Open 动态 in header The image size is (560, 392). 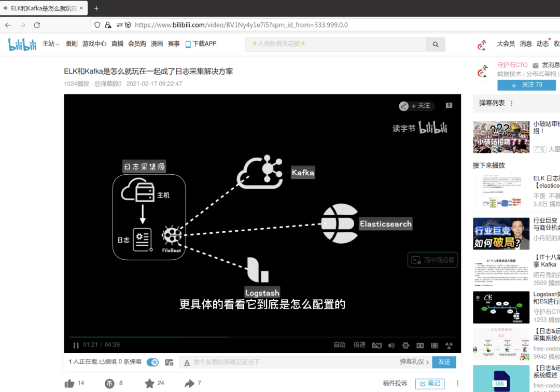(542, 44)
